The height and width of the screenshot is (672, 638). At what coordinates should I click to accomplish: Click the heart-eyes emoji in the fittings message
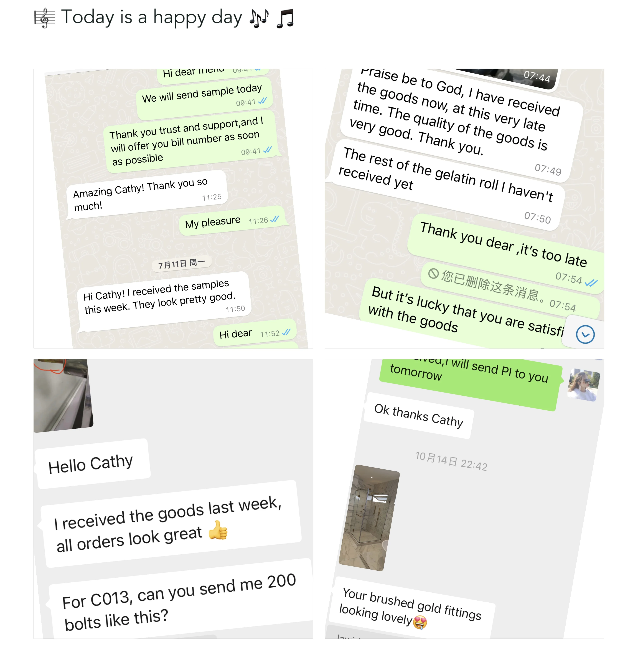420,622
